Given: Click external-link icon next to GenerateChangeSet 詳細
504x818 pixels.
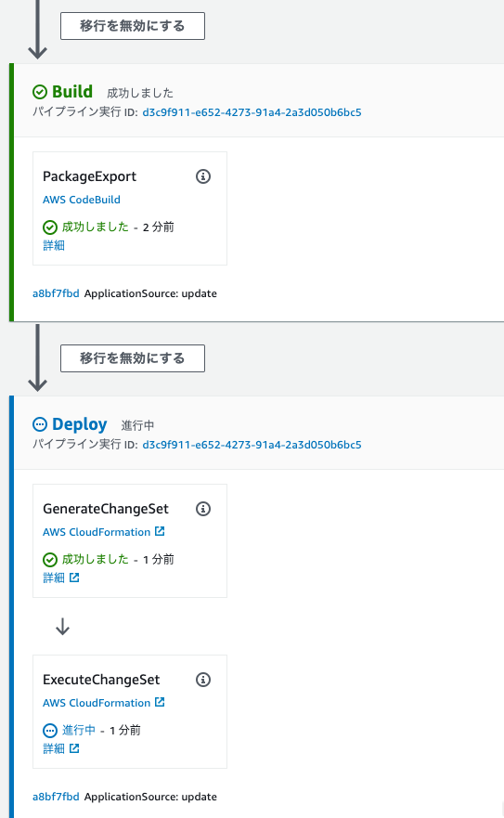Looking at the screenshot, I should click(x=74, y=577).
